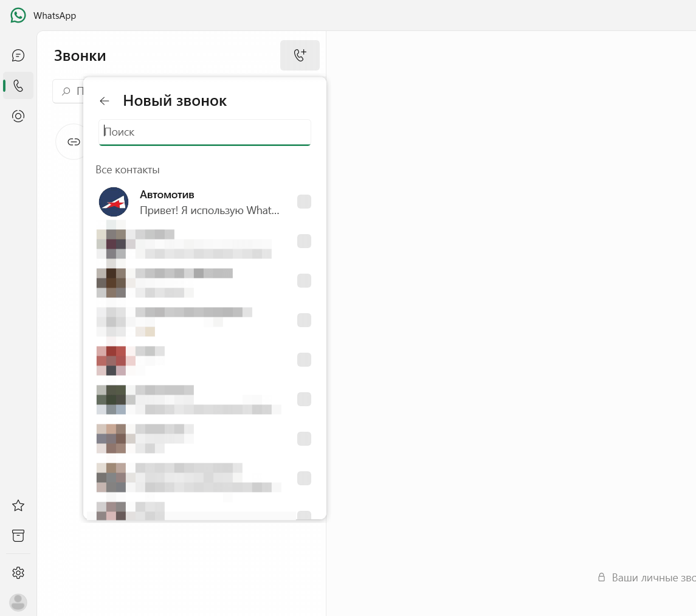Open Starred messages via star icon
The width and height of the screenshot is (696, 616).
(x=18, y=505)
